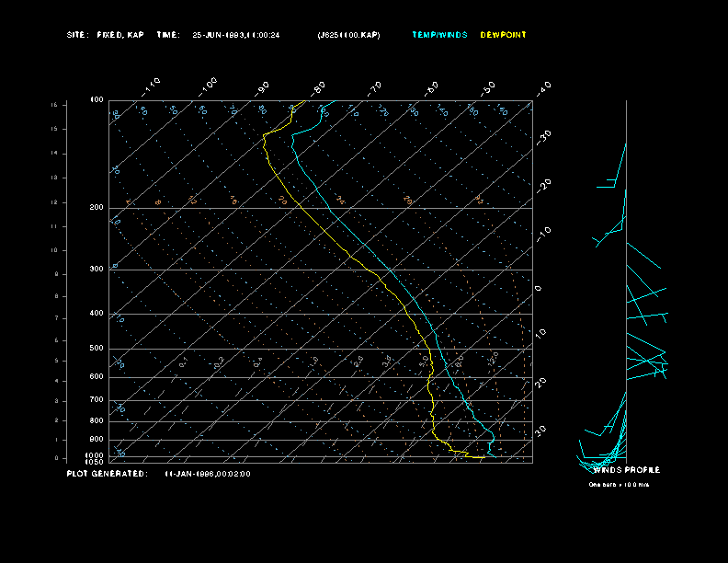
Task: Click the 9 km altitude scale tick label
Action: pyautogui.click(x=56, y=274)
